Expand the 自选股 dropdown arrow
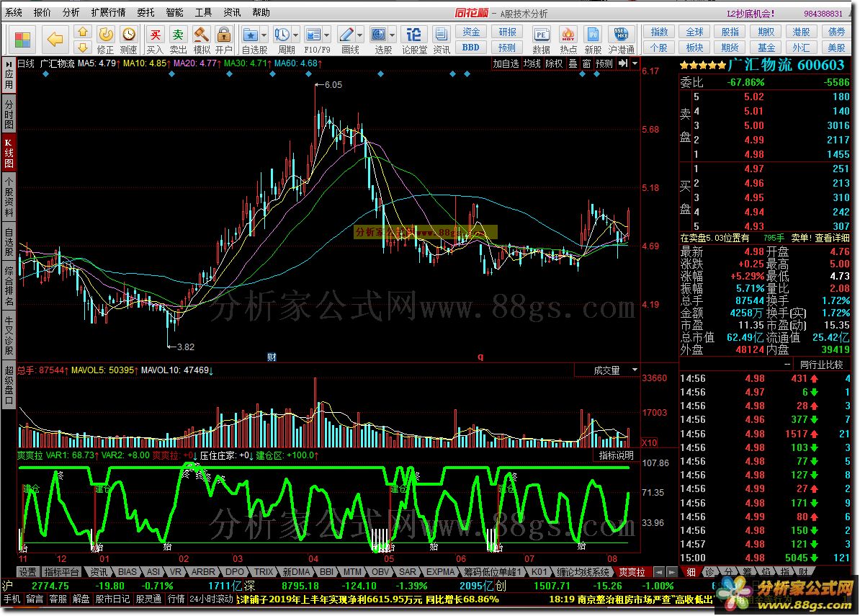860x616 pixels. [x=264, y=35]
